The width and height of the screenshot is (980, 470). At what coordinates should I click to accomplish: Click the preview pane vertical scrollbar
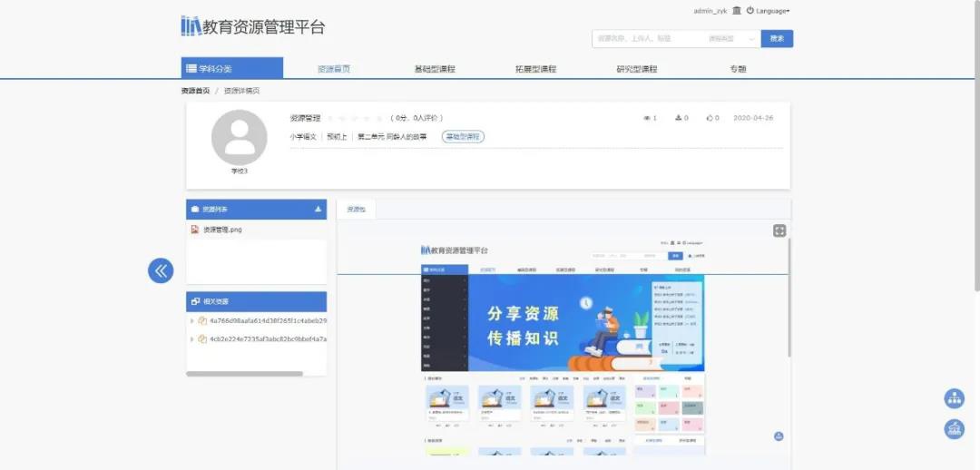click(789, 297)
